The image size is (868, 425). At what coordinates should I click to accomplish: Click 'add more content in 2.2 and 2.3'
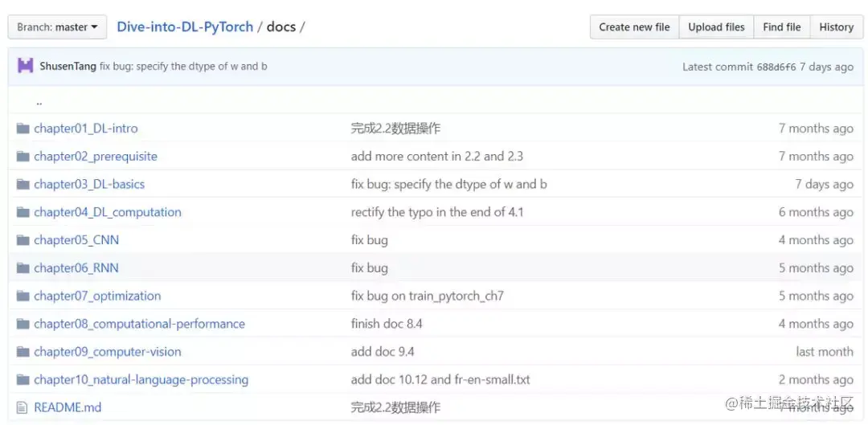coord(436,156)
